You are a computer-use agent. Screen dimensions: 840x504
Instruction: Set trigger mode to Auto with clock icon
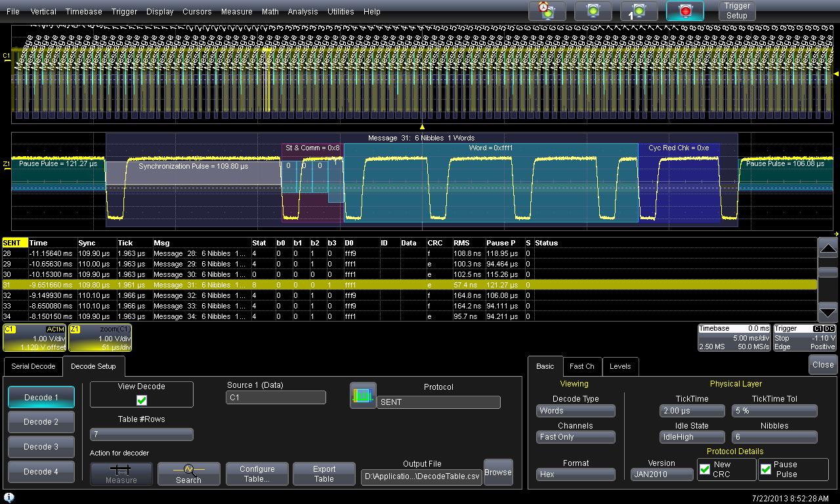tap(547, 10)
